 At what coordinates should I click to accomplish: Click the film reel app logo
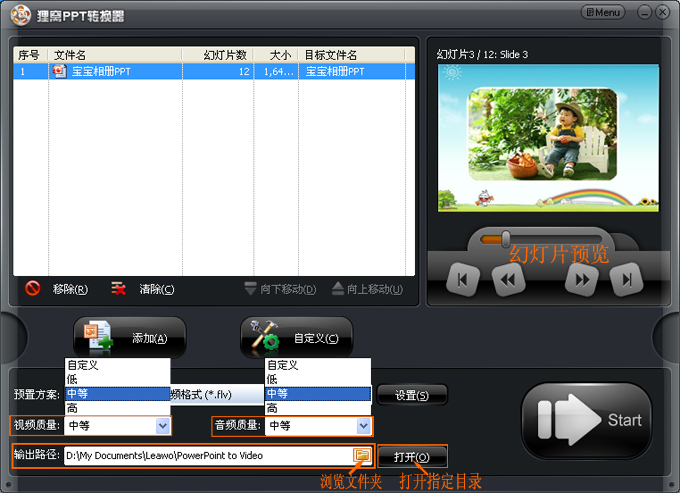point(20,16)
